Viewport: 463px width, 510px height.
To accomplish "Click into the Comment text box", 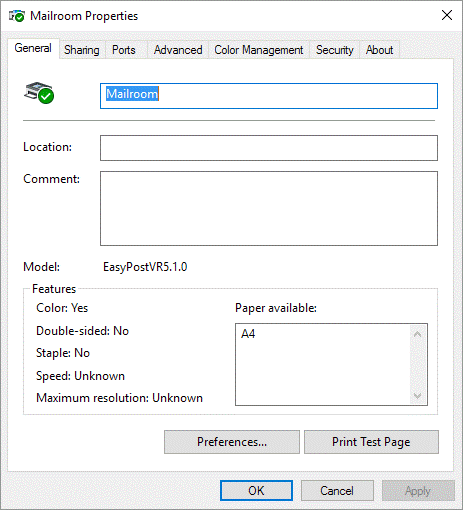I will click(269, 209).
